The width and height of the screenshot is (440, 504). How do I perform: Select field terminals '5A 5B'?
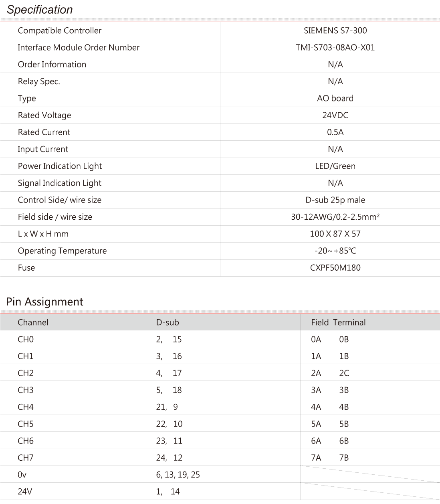coord(330,424)
